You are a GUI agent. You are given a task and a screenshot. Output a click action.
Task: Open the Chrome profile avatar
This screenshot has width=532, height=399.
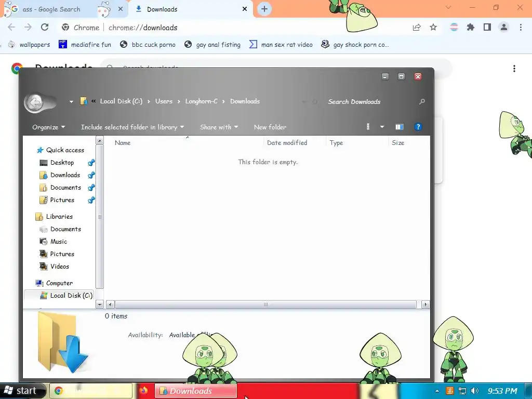click(504, 28)
